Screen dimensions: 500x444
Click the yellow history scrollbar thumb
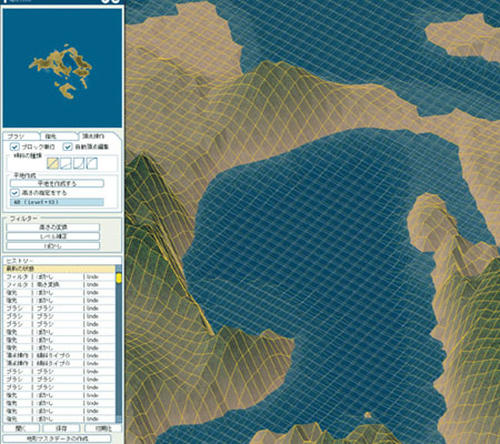(118, 278)
